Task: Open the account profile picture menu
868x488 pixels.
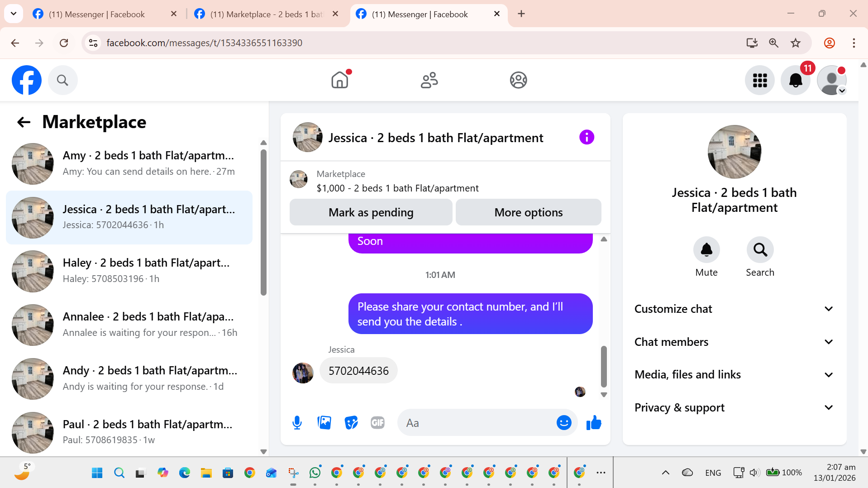Action: pyautogui.click(x=831, y=80)
